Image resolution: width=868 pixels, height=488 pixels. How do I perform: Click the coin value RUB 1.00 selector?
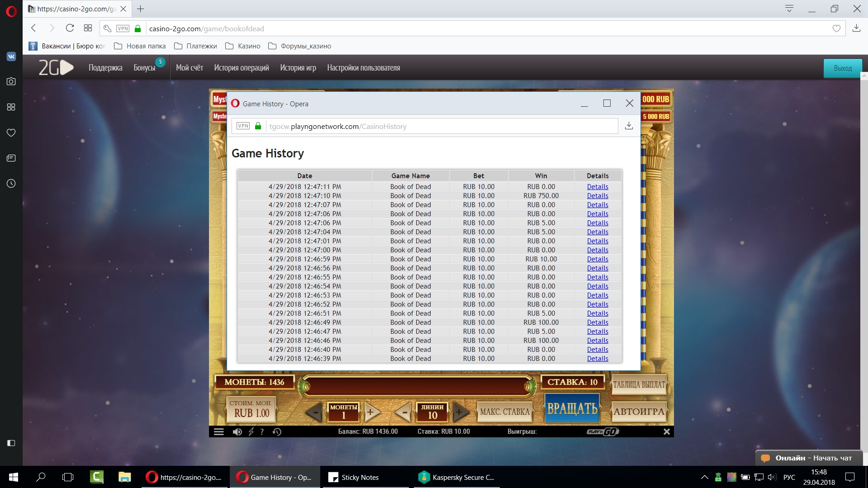(251, 409)
